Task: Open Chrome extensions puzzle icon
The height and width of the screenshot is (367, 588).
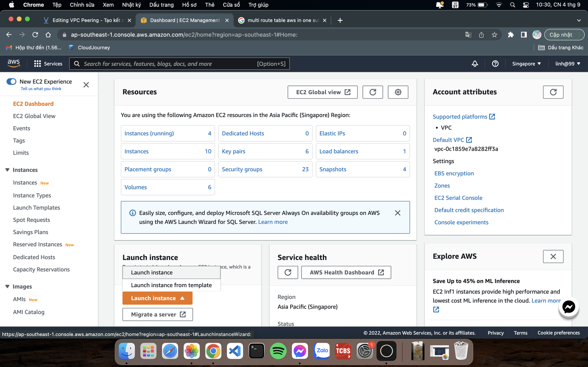Action: (x=511, y=35)
